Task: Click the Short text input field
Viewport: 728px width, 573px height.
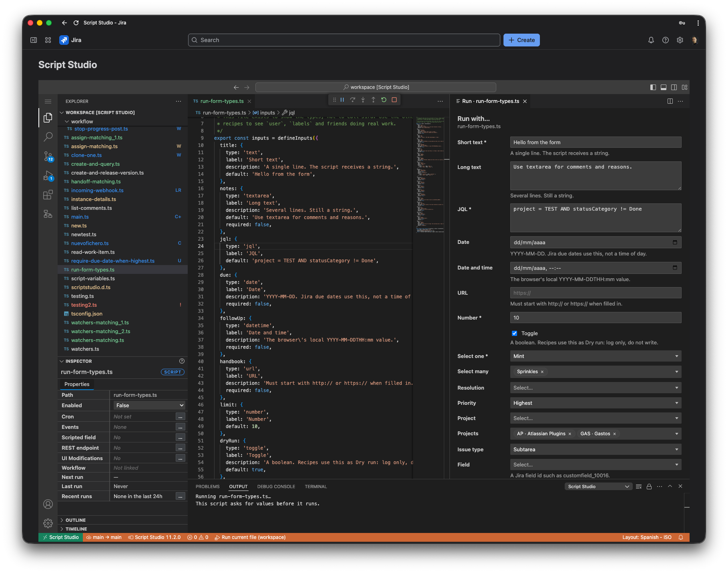Action: click(x=596, y=143)
